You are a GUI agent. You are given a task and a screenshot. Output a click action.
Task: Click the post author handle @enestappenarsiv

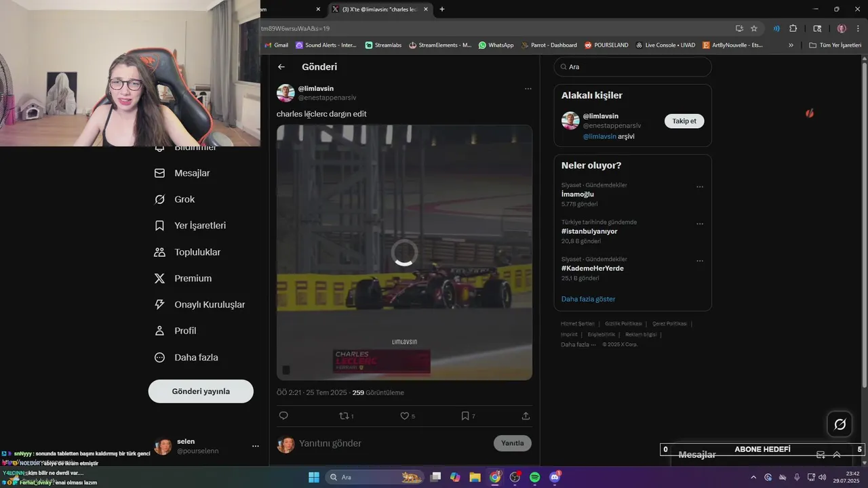click(327, 98)
